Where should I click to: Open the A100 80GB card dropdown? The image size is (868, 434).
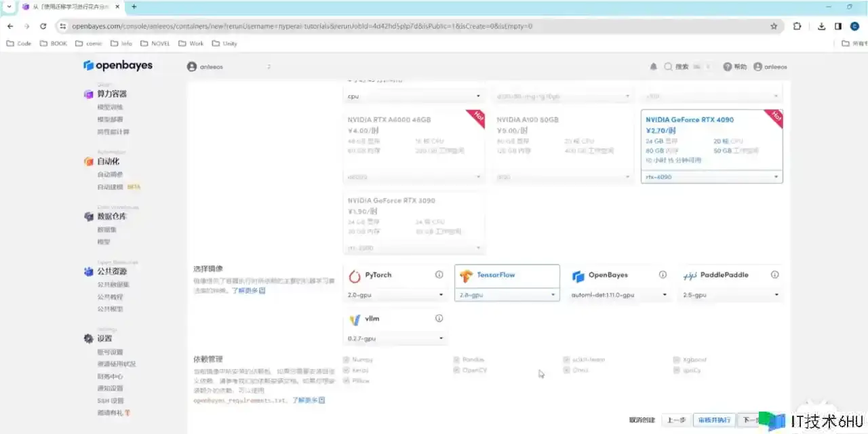(563, 177)
